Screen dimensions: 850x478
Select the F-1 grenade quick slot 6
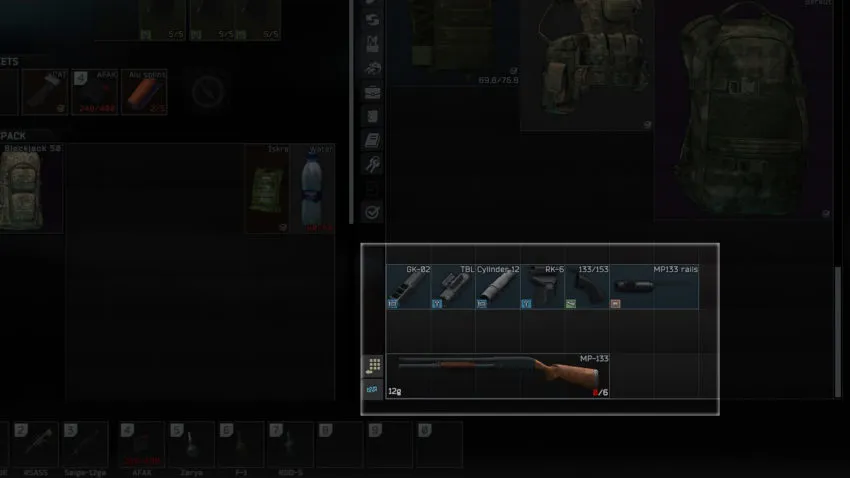click(x=241, y=444)
